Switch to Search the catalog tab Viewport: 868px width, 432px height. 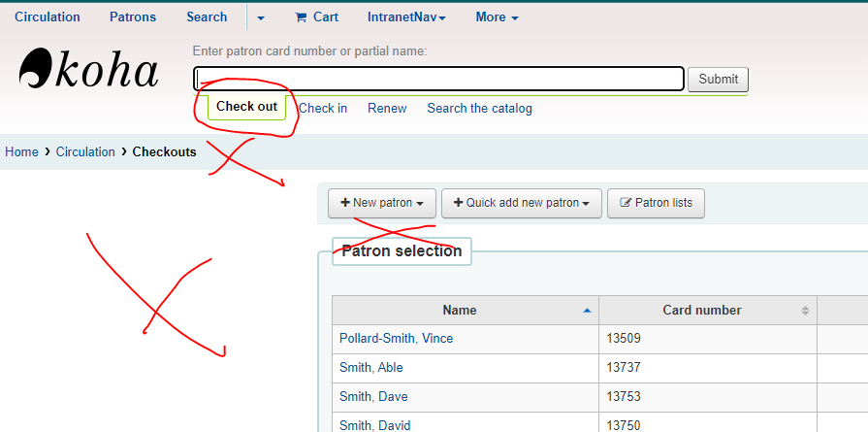479,108
